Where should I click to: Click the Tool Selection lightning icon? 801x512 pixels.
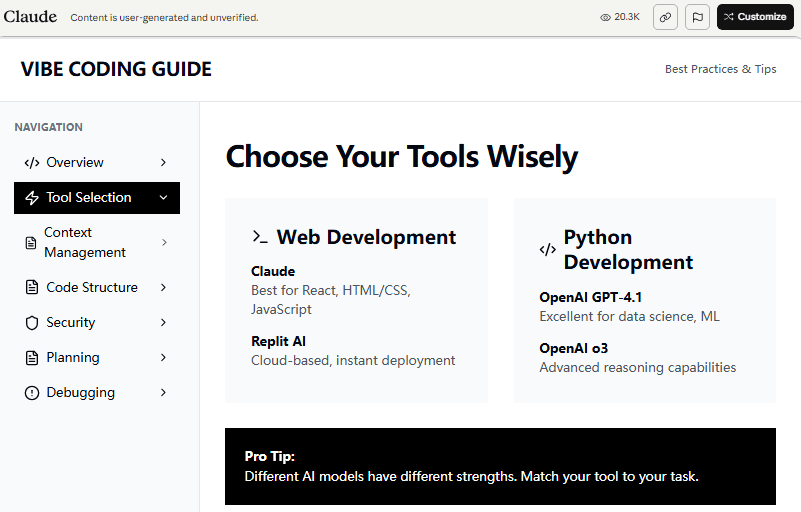tap(32, 198)
